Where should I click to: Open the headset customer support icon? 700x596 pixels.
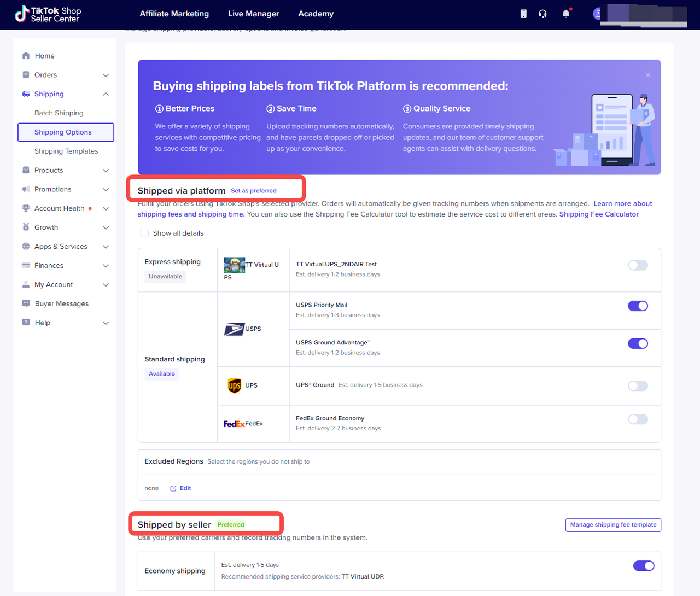click(x=542, y=14)
